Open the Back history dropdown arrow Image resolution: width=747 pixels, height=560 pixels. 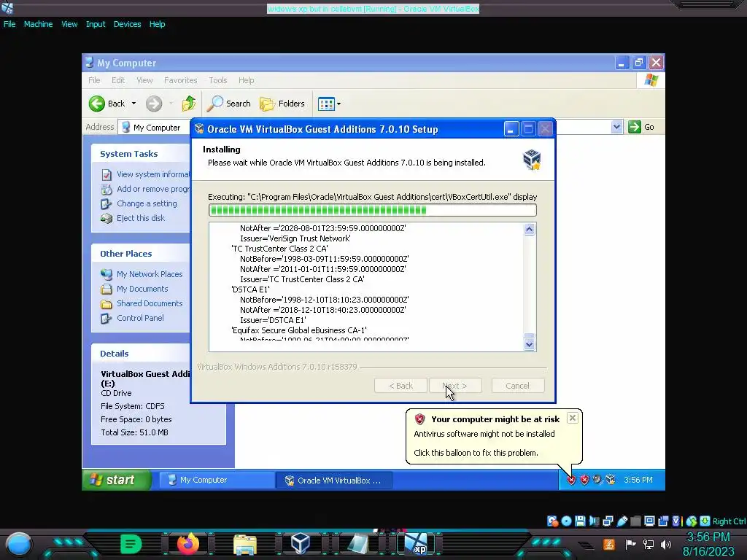[x=134, y=104]
